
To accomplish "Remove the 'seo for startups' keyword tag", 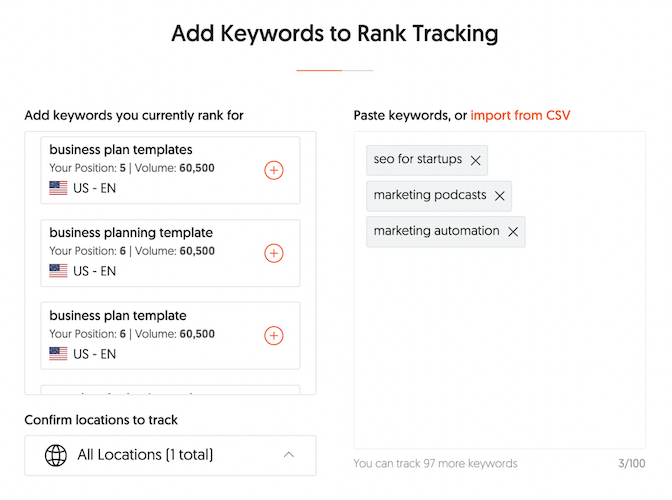I will pyautogui.click(x=476, y=160).
